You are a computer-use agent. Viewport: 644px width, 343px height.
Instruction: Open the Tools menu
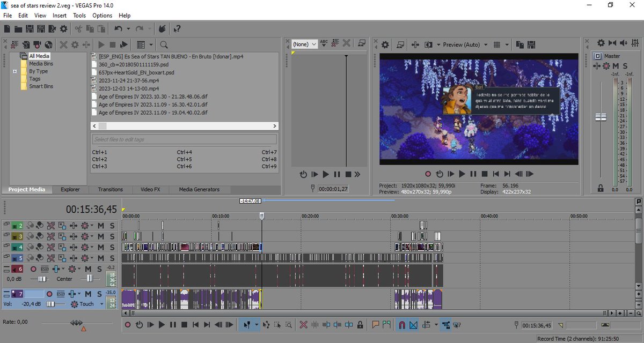tap(79, 16)
